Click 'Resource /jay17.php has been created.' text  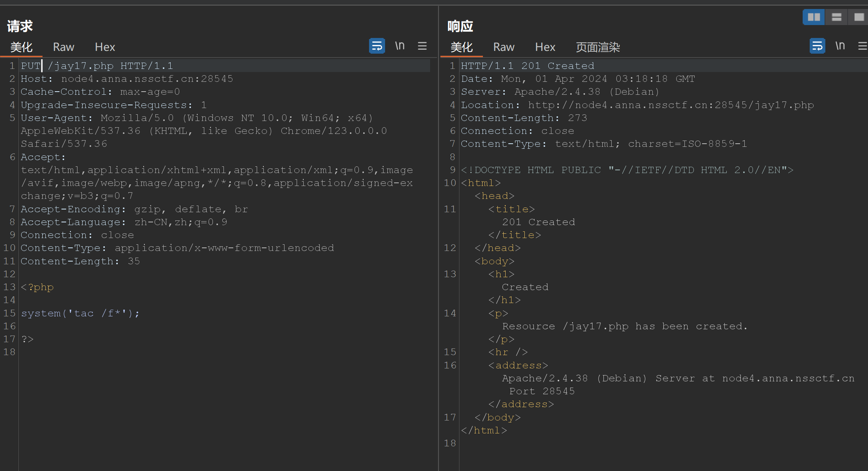tap(625, 326)
